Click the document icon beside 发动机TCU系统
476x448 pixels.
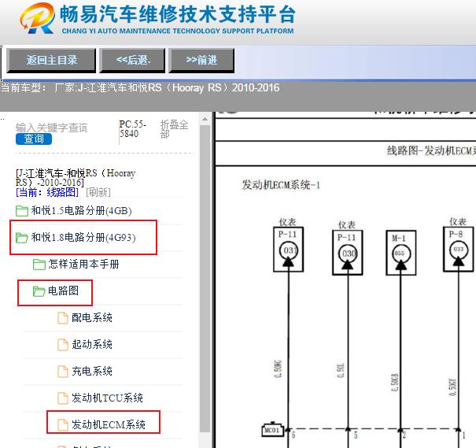click(63, 398)
